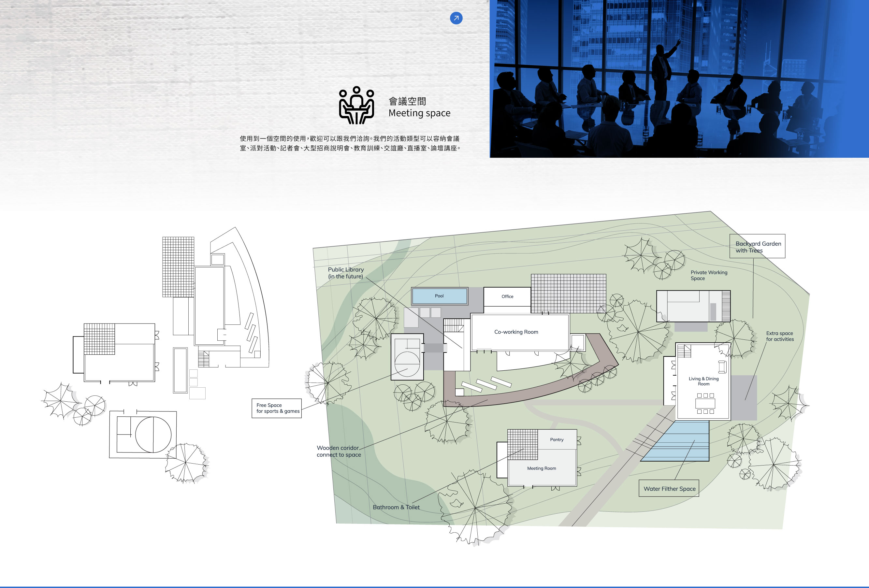Click Wooden coridor connect to space text
This screenshot has width=869, height=588.
click(339, 451)
